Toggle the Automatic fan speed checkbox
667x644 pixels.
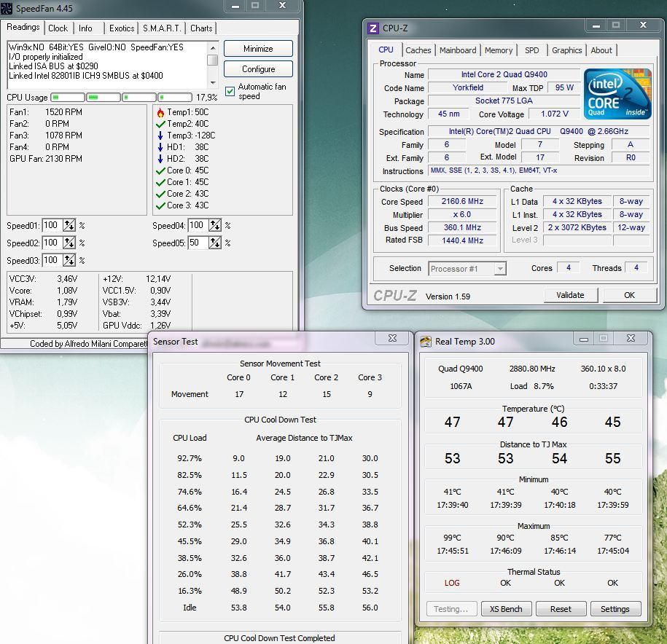[x=230, y=91]
